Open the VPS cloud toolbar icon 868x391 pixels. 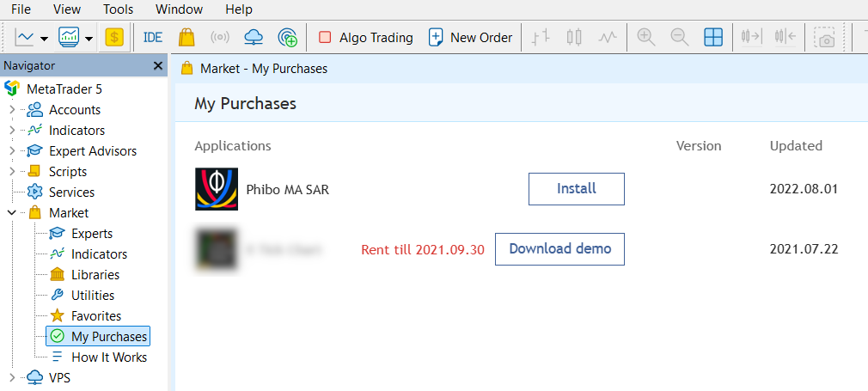coord(254,37)
